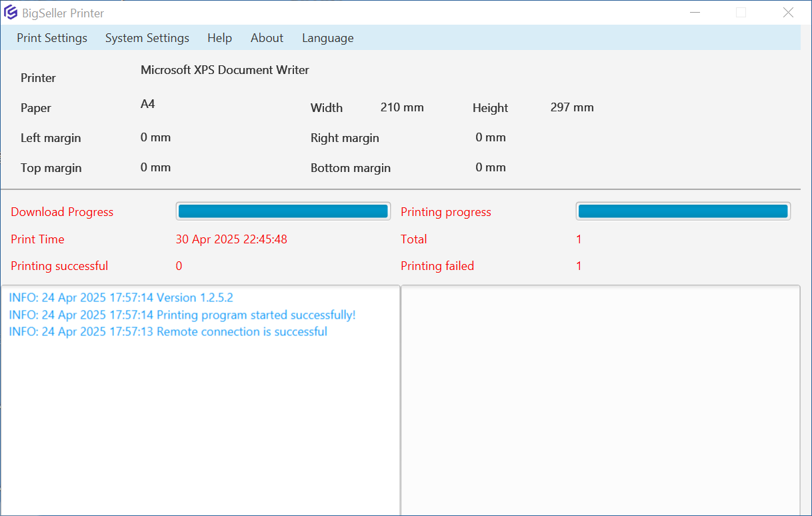The width and height of the screenshot is (812, 516).
Task: Select the 'Version 1.2.5.2' log line
Action: [121, 297]
